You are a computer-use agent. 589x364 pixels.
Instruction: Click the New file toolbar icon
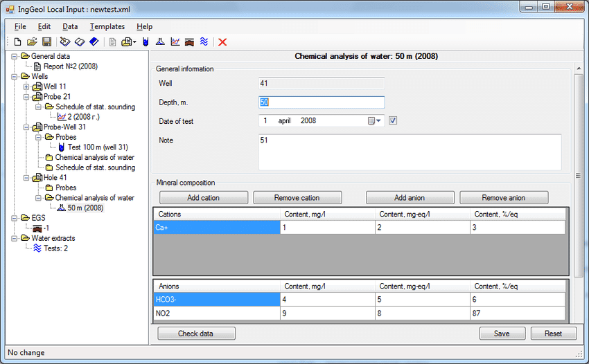(18, 42)
